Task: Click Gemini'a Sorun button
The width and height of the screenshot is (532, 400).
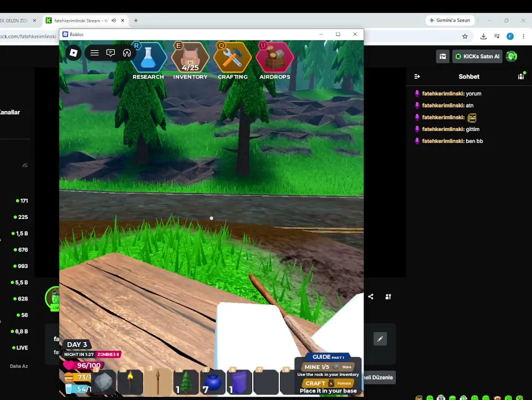Action: 450,21
